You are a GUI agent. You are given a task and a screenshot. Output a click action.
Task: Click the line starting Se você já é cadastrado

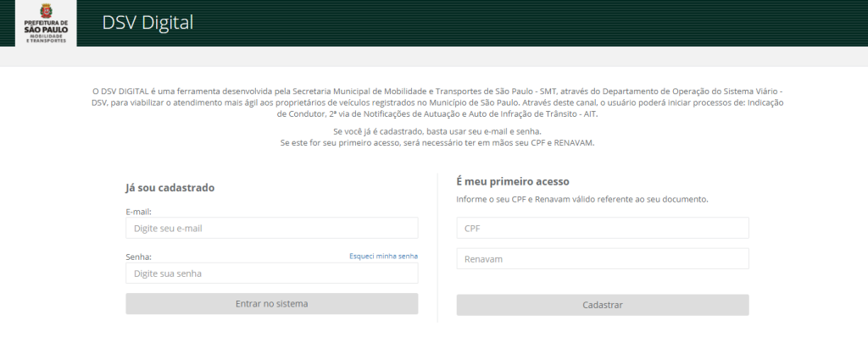pyautogui.click(x=437, y=132)
